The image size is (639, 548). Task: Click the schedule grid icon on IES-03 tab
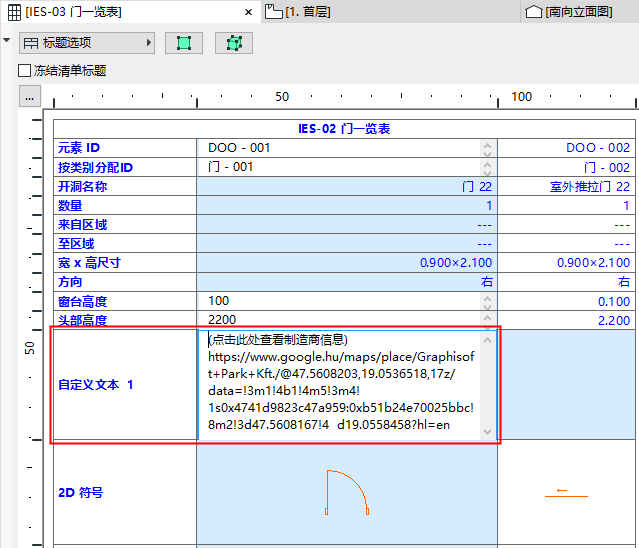14,12
